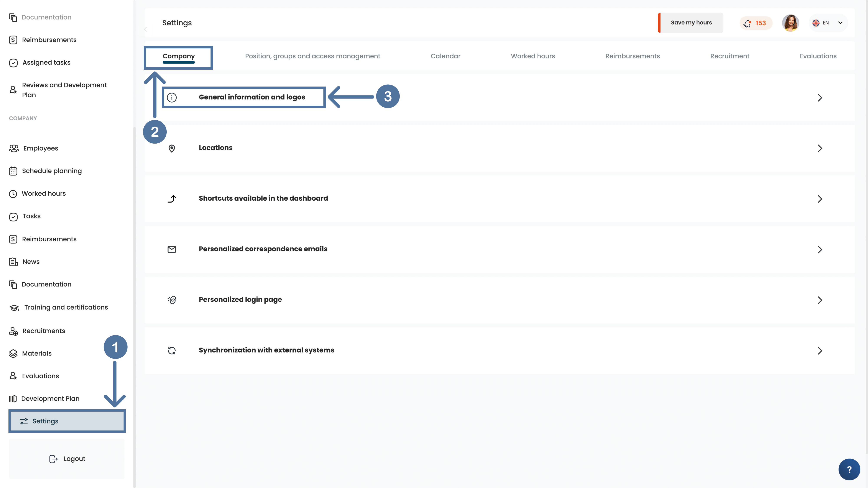Screen dimensions: 868x488
Task: Switch to the Worked hours tab
Action: pos(533,56)
